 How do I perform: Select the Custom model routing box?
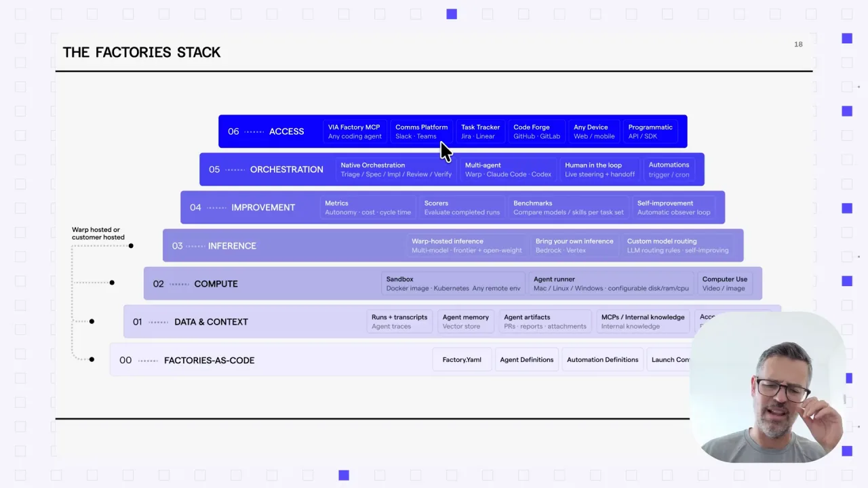[677, 245]
